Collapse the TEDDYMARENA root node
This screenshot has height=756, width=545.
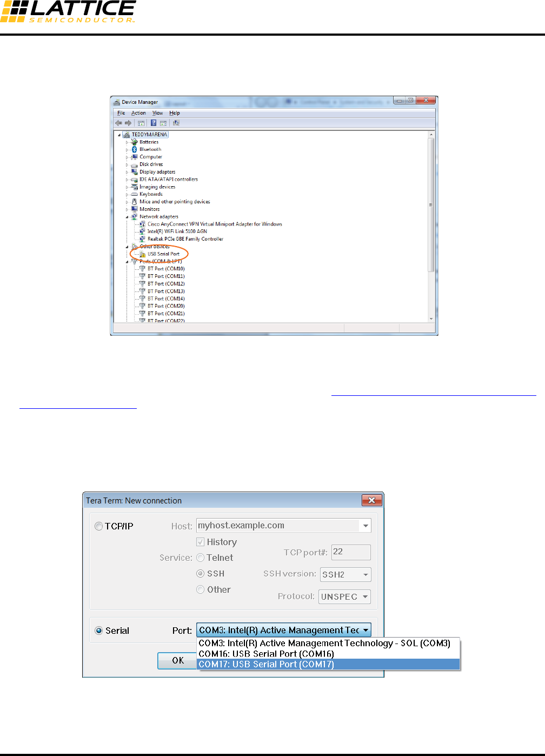click(119, 135)
